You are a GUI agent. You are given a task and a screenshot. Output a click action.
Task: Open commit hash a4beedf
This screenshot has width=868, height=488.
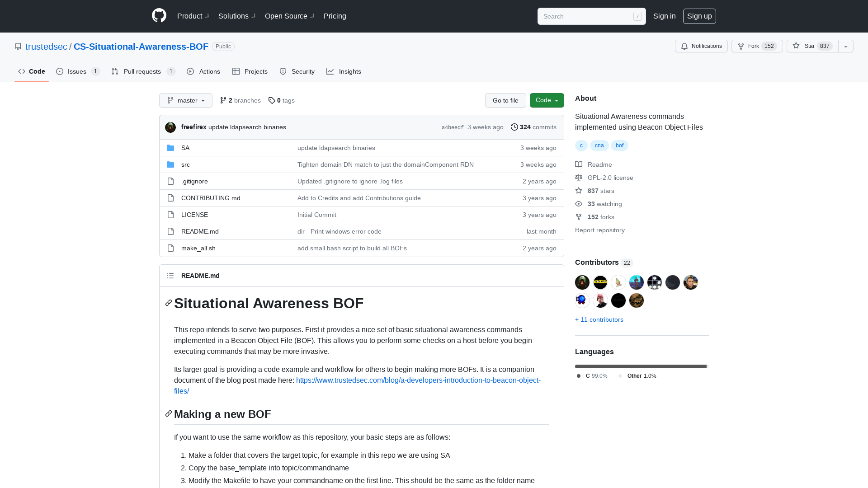(453, 127)
